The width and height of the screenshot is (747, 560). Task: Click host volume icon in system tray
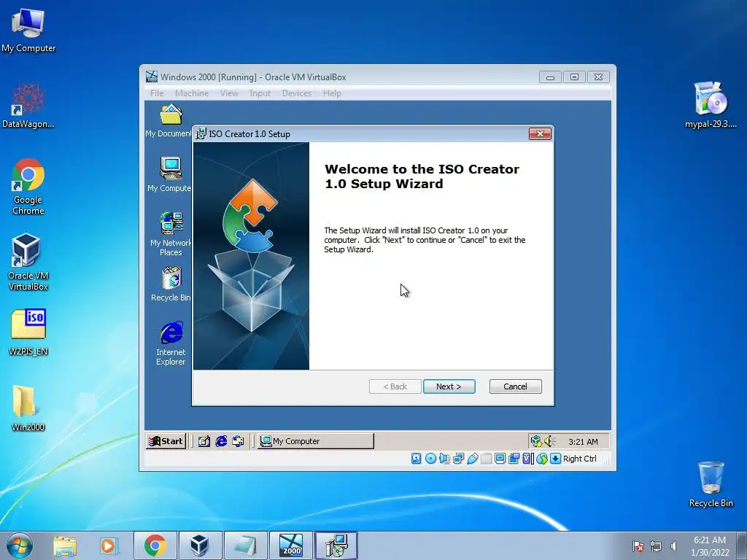[x=673, y=546]
